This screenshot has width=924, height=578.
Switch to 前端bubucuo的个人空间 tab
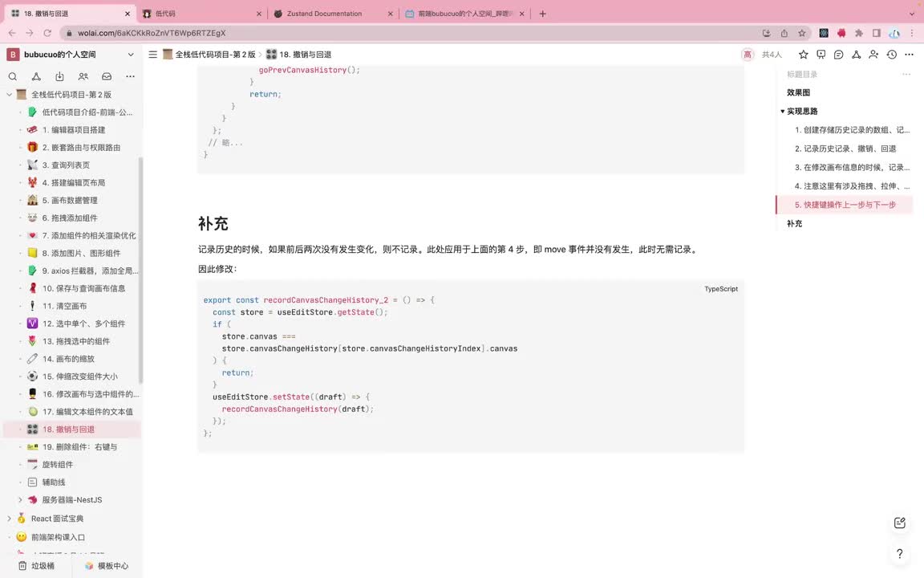tap(464, 14)
